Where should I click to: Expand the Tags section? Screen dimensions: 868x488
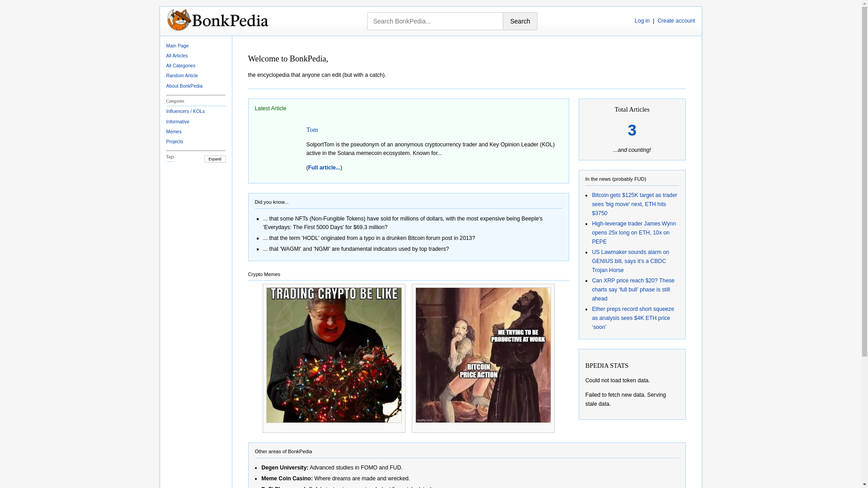coord(215,159)
